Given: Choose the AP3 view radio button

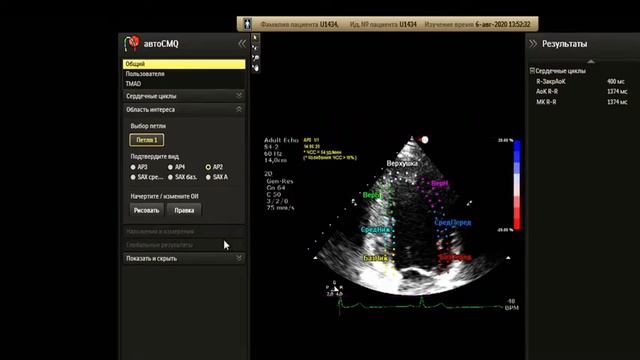Looking at the screenshot, I should click(x=133, y=167).
